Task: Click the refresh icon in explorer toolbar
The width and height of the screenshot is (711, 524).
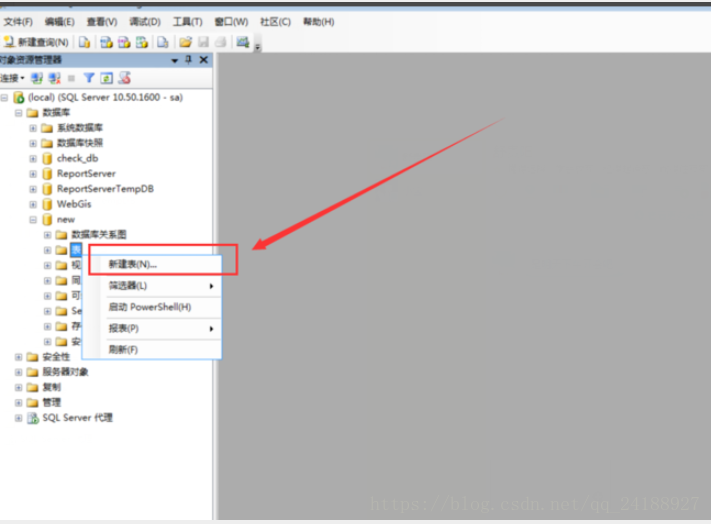Action: 107,78
